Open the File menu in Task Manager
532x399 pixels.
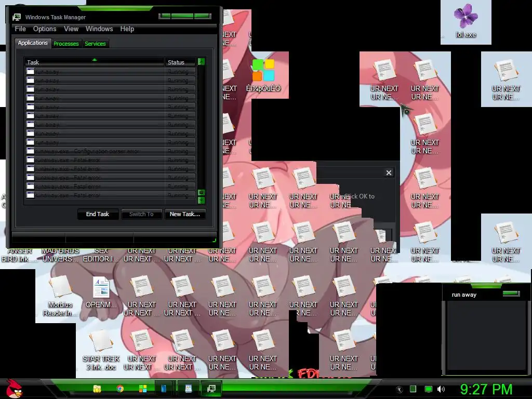click(20, 29)
